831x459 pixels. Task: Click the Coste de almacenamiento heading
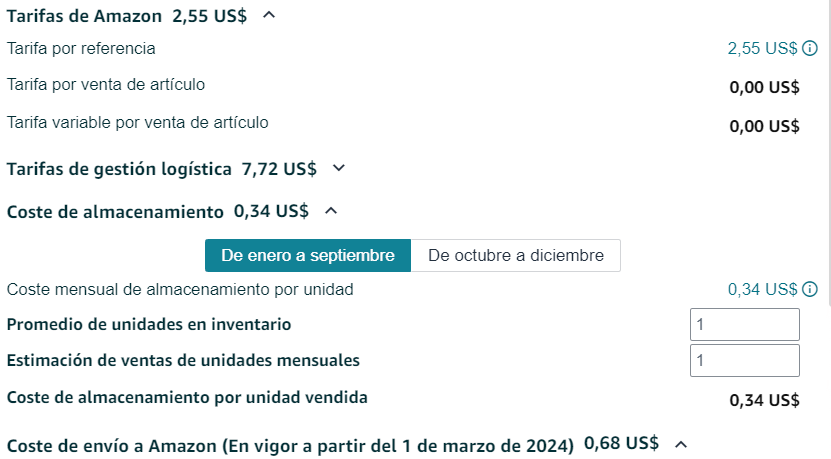[x=115, y=212]
